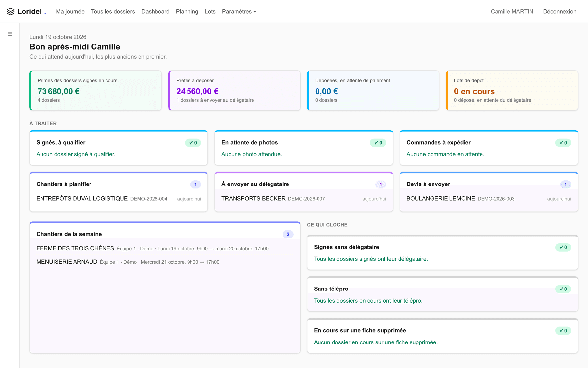The width and height of the screenshot is (588, 368).
Task: Go to Tous les dossiers
Action: pyautogui.click(x=113, y=11)
